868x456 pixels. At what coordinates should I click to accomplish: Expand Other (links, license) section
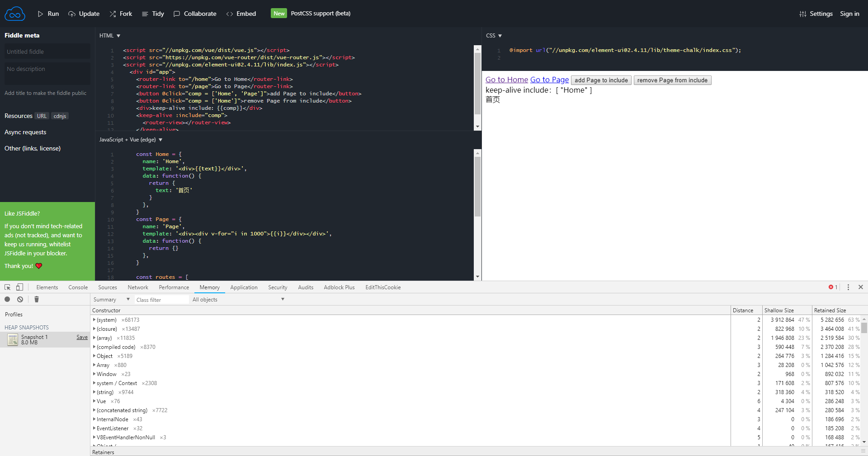coord(33,148)
